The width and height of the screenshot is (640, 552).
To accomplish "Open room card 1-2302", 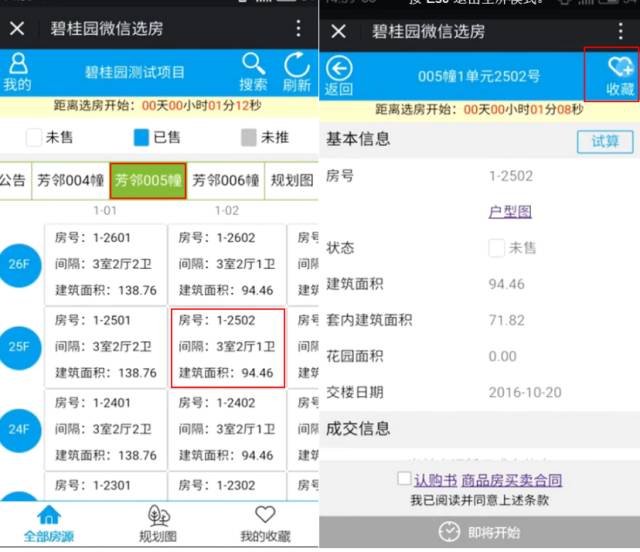I will [227, 486].
